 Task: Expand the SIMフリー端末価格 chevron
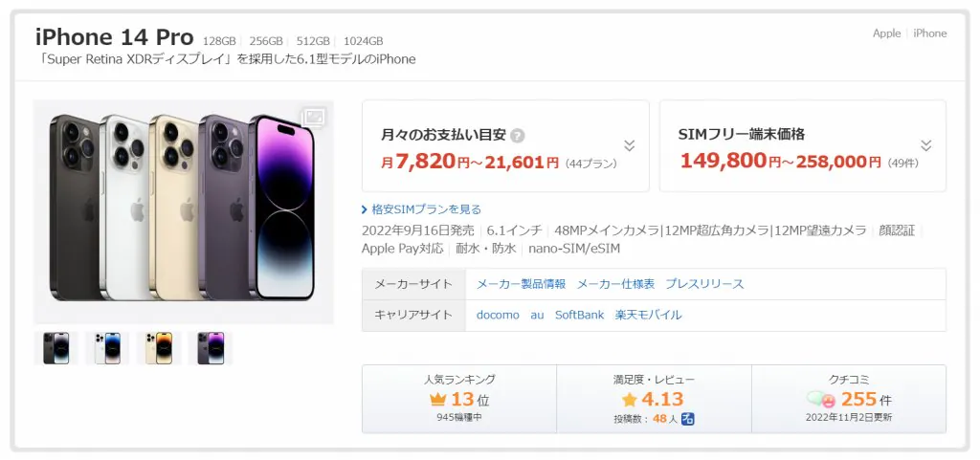[x=926, y=146]
